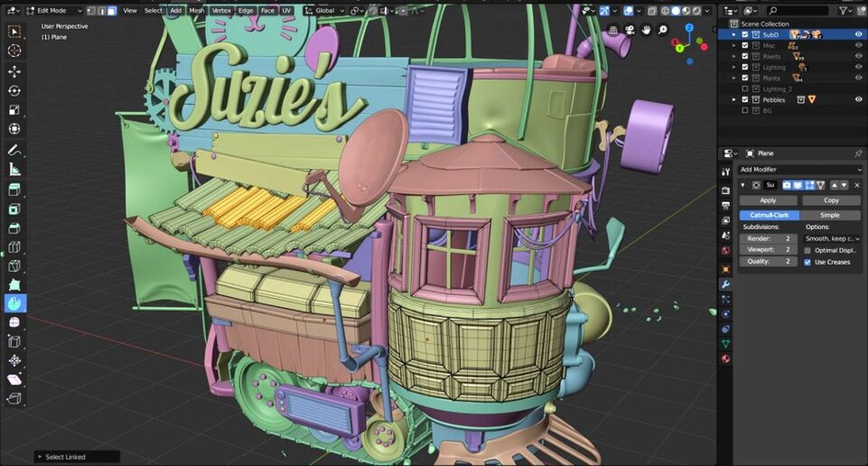Pick the Loop Cut tool
The width and height of the screenshot is (868, 466).
point(14,247)
